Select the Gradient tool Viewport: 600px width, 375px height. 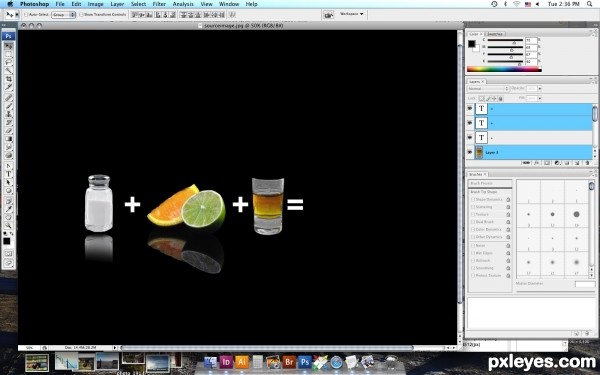tap(8, 139)
